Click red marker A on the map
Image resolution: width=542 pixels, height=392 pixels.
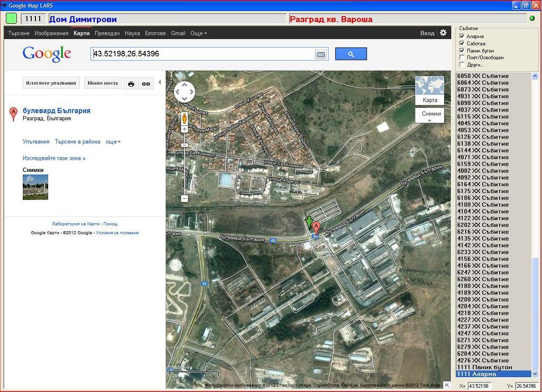316,228
